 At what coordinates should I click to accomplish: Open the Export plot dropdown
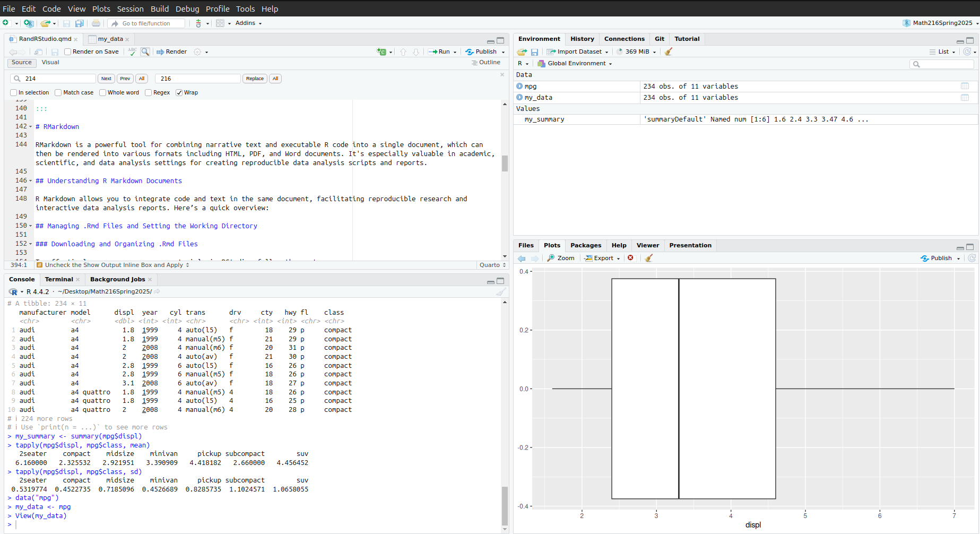pos(602,258)
